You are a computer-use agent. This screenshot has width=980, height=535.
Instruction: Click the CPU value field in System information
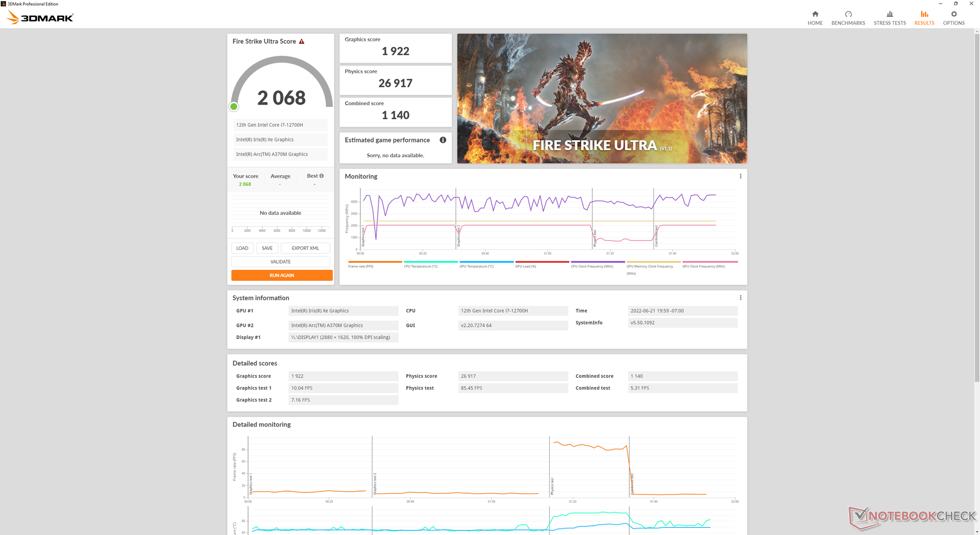[513, 311]
